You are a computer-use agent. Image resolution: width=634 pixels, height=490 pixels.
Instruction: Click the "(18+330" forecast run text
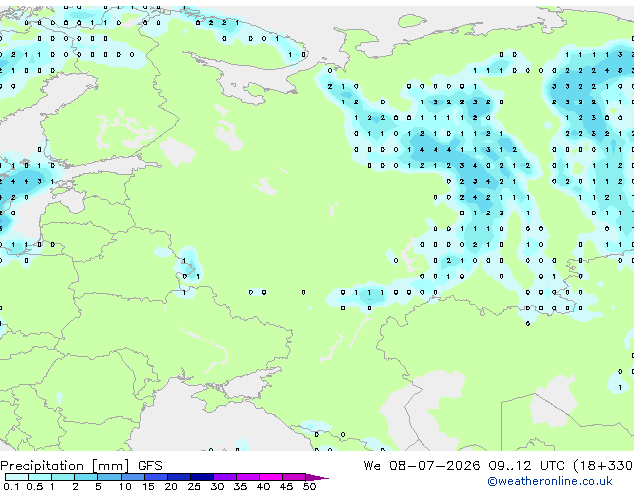[x=603, y=466]
